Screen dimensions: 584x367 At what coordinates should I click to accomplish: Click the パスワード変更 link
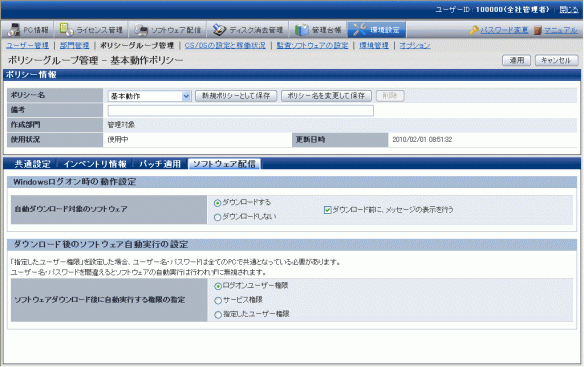tap(504, 30)
